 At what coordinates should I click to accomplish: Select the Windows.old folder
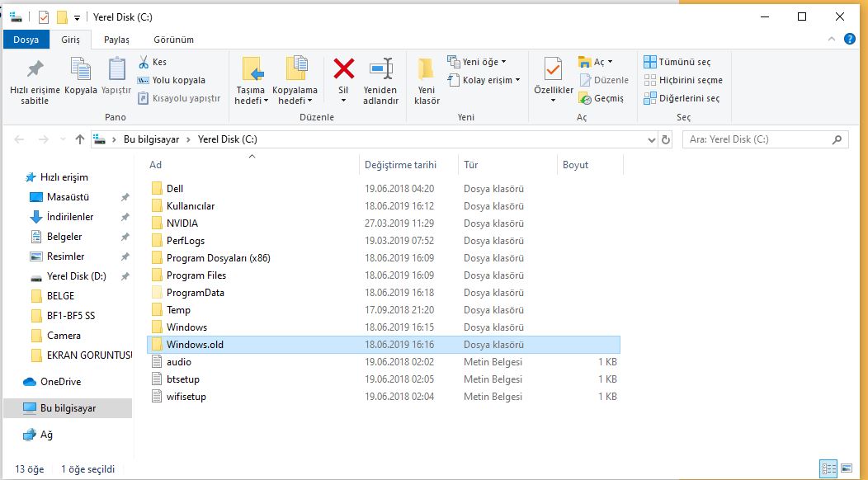click(383, 345)
